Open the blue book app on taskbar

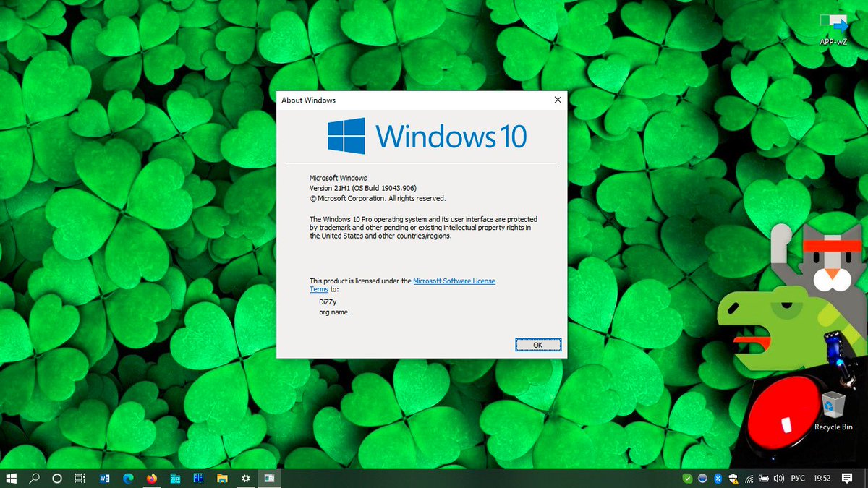[x=198, y=478]
